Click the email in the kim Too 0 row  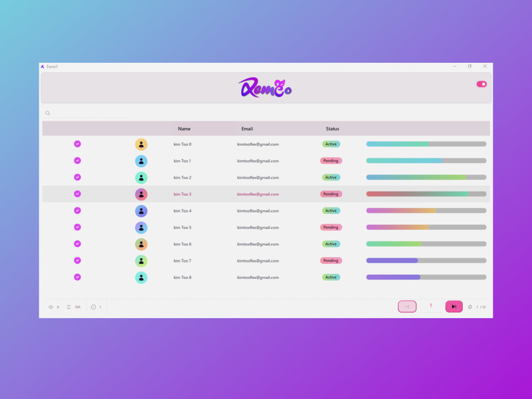tap(258, 144)
